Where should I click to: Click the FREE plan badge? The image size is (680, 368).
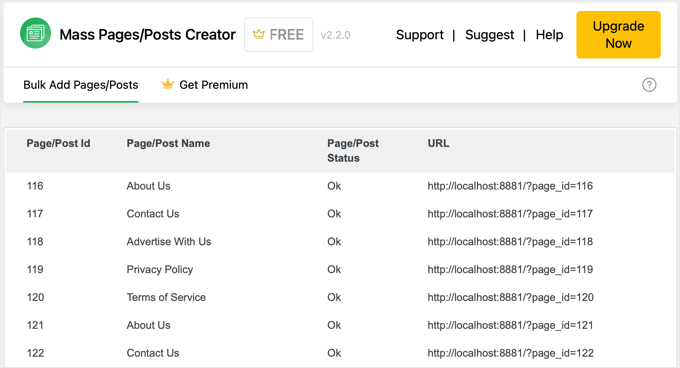pyautogui.click(x=278, y=35)
